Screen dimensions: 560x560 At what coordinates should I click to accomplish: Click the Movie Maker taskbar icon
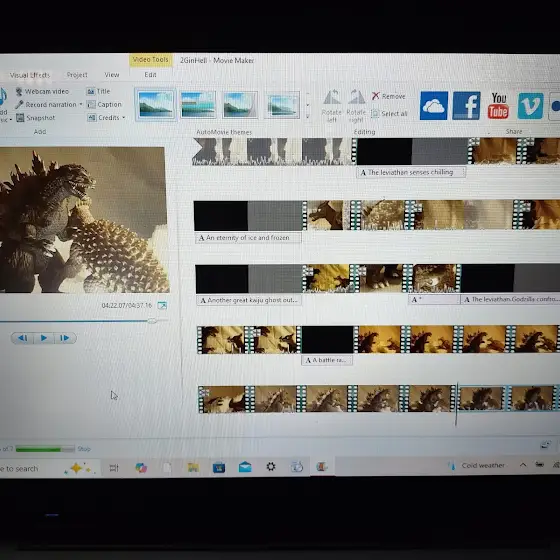(322, 466)
